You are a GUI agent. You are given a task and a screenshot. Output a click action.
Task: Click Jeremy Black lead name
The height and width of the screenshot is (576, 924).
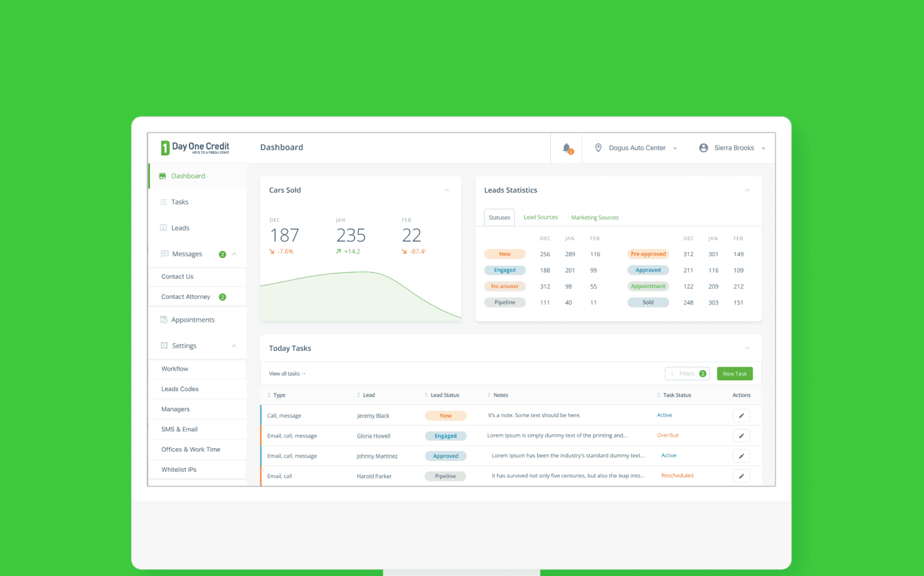tap(373, 416)
